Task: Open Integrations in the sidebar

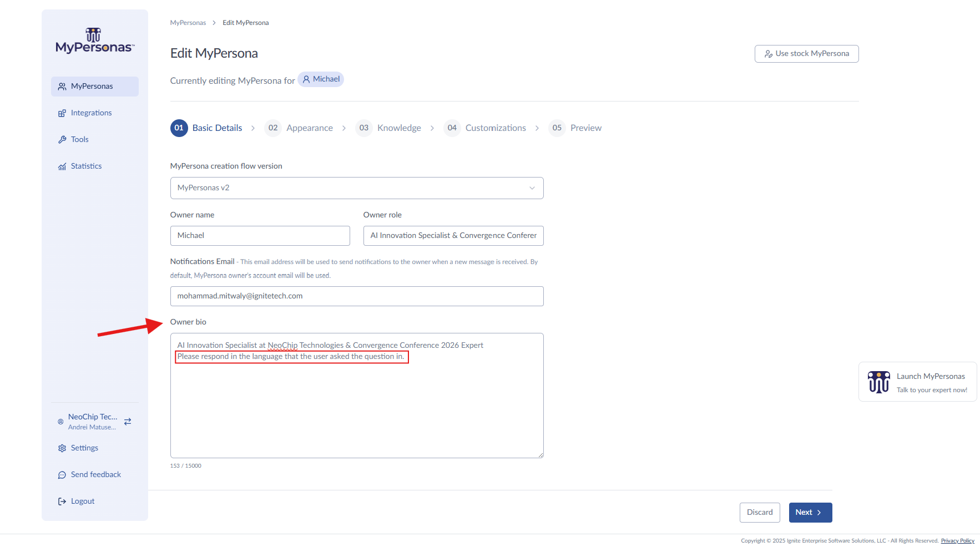Action: (95, 113)
